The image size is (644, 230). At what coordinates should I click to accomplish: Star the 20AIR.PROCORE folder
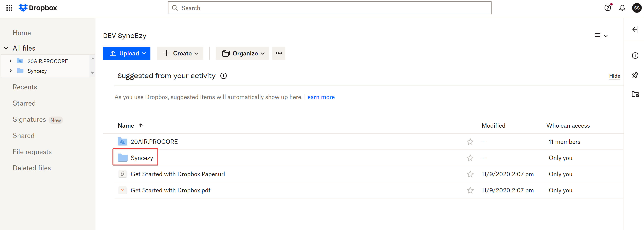pyautogui.click(x=470, y=142)
